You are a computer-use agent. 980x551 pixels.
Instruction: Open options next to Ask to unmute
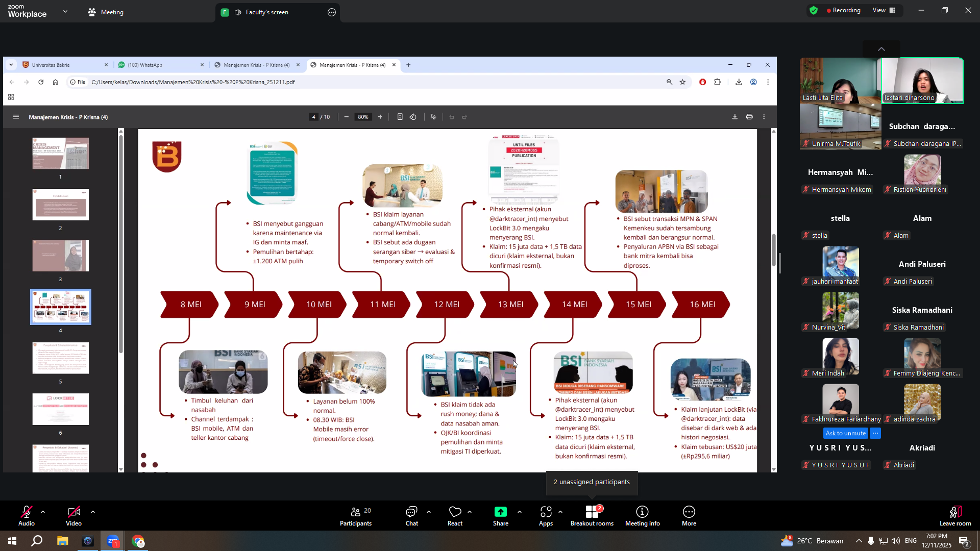[x=875, y=433]
